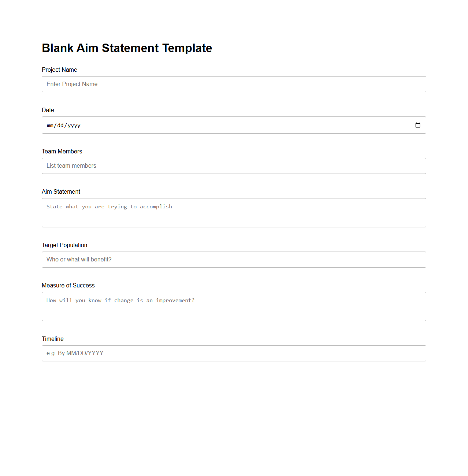Click the Blank Aim Statement Template heading
Viewport: 468px width, 476px height.
127,48
